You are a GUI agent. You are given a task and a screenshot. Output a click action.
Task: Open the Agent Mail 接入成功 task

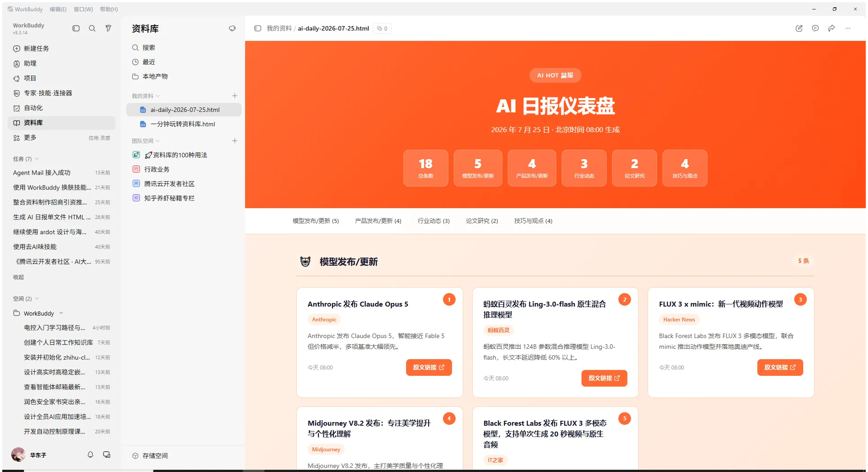pyautogui.click(x=62, y=173)
